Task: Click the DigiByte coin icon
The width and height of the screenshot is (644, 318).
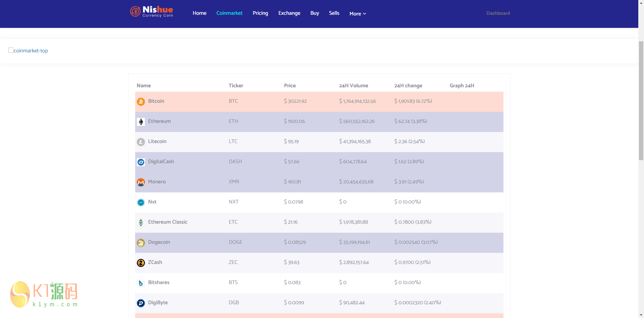Action: pyautogui.click(x=141, y=303)
